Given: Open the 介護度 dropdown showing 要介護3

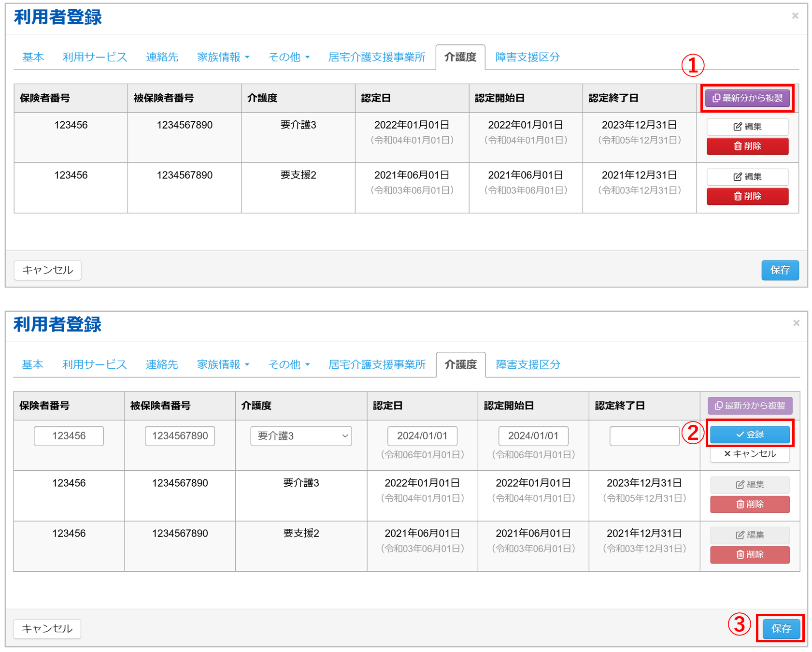Looking at the screenshot, I should (x=300, y=436).
